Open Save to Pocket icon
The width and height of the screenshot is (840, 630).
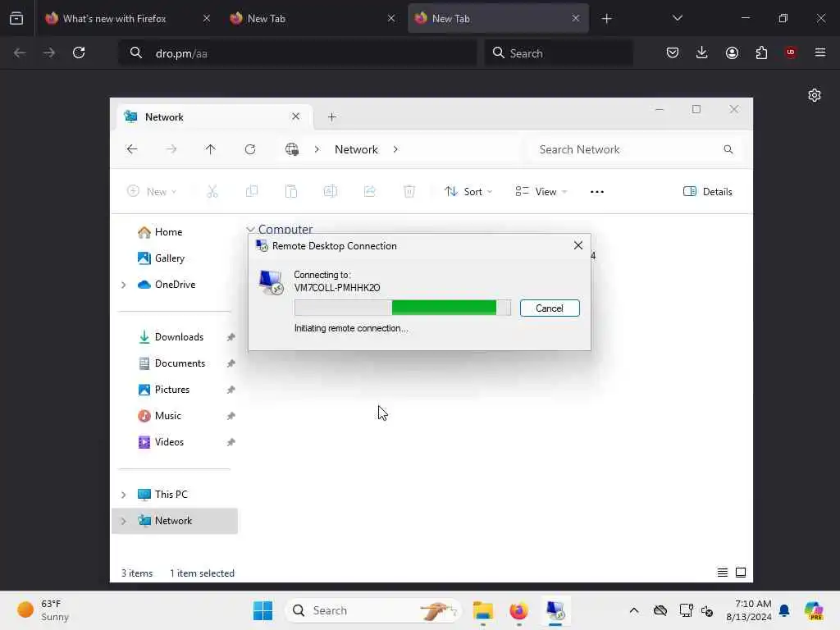click(673, 52)
